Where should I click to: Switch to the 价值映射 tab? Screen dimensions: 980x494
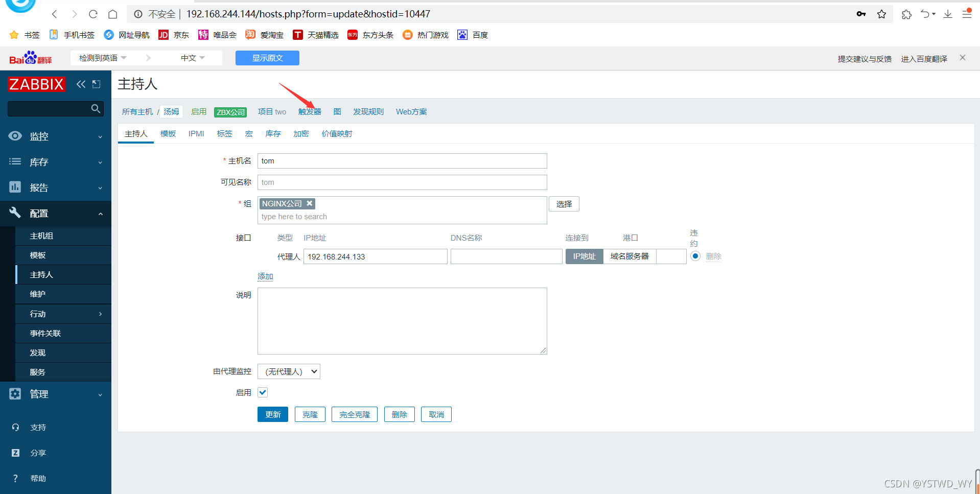tap(337, 133)
